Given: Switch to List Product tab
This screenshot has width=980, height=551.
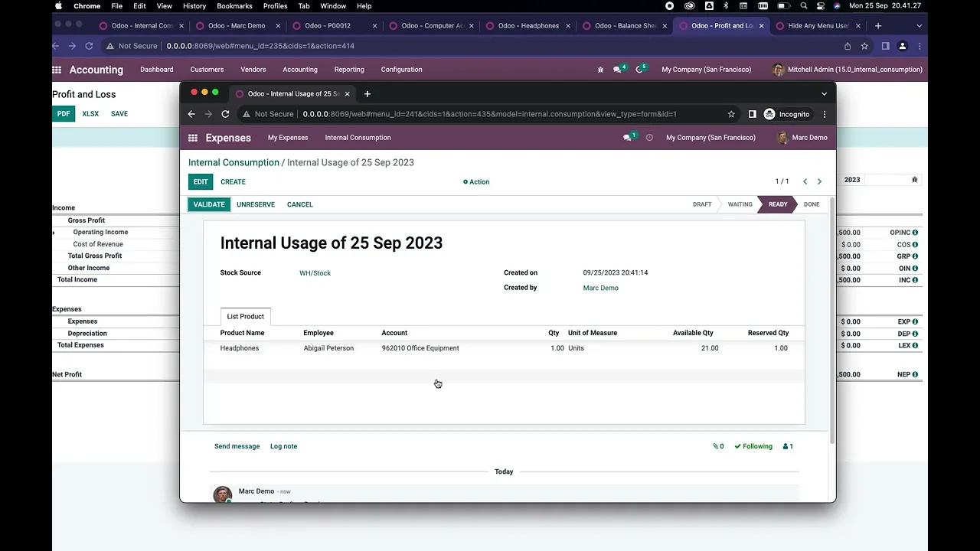Looking at the screenshot, I should [245, 317].
